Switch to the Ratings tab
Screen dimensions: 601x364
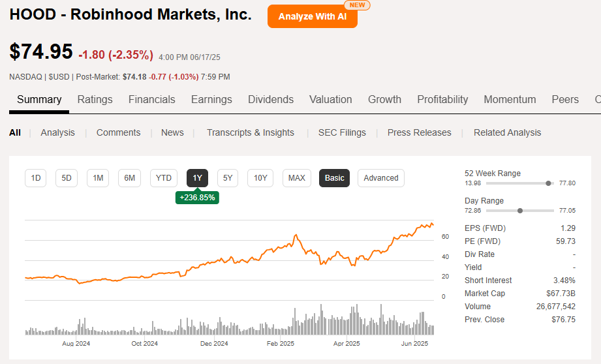point(95,99)
